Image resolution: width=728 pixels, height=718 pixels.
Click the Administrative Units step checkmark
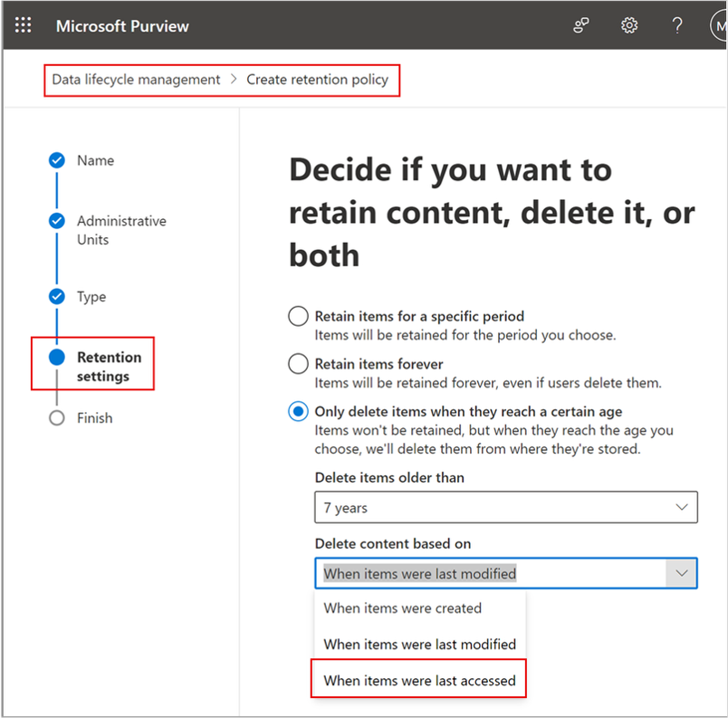[57, 221]
